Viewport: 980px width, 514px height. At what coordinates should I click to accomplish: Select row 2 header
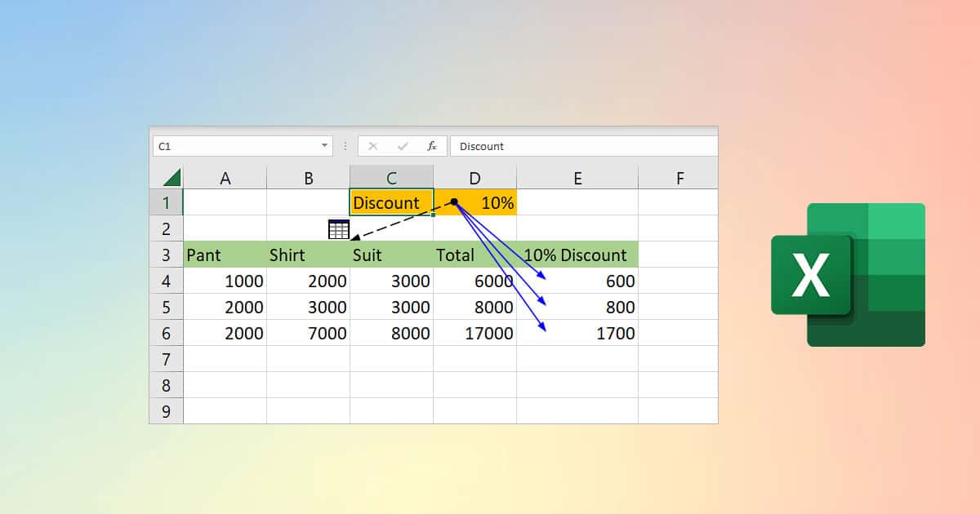click(167, 228)
